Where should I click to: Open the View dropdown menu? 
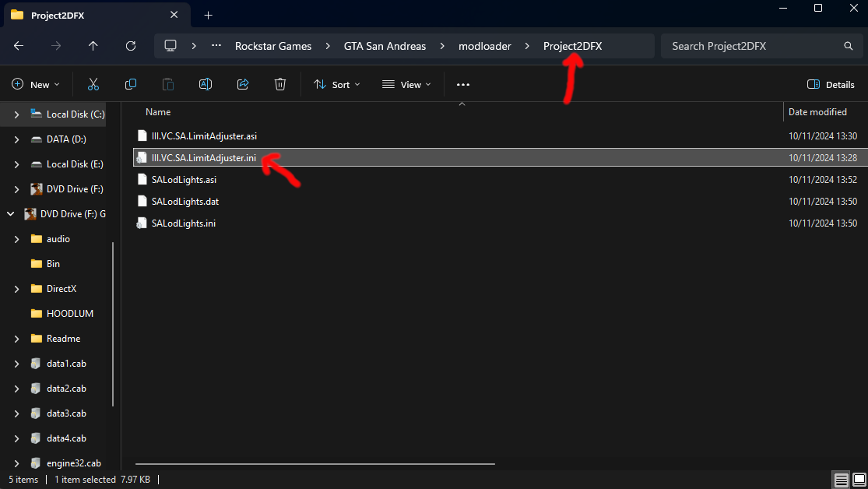(406, 85)
